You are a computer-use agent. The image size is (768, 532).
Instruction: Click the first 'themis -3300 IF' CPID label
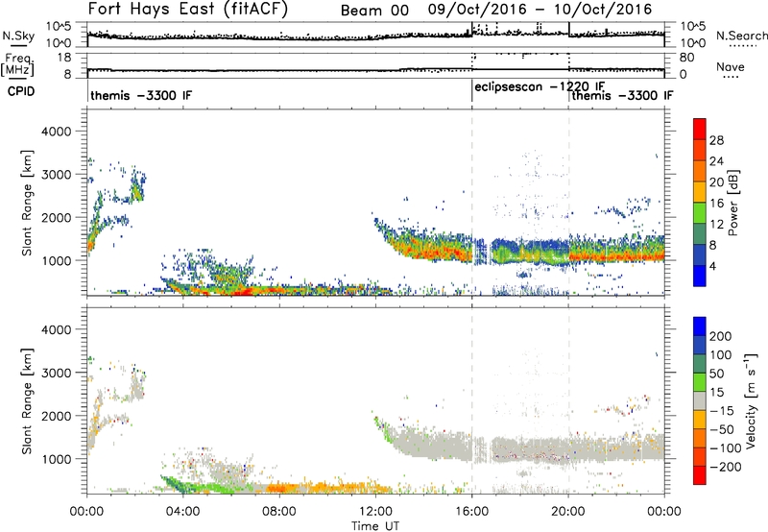click(141, 95)
